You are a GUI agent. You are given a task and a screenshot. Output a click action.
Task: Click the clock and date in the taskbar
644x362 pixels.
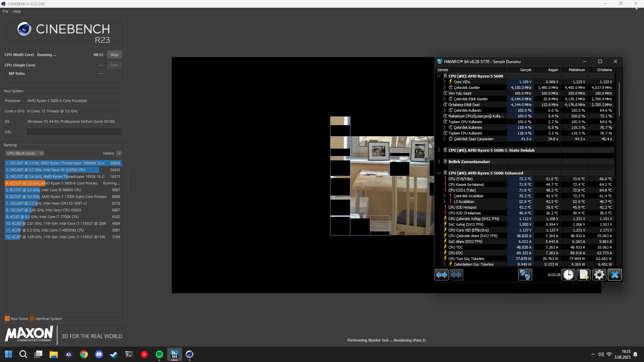622,354
